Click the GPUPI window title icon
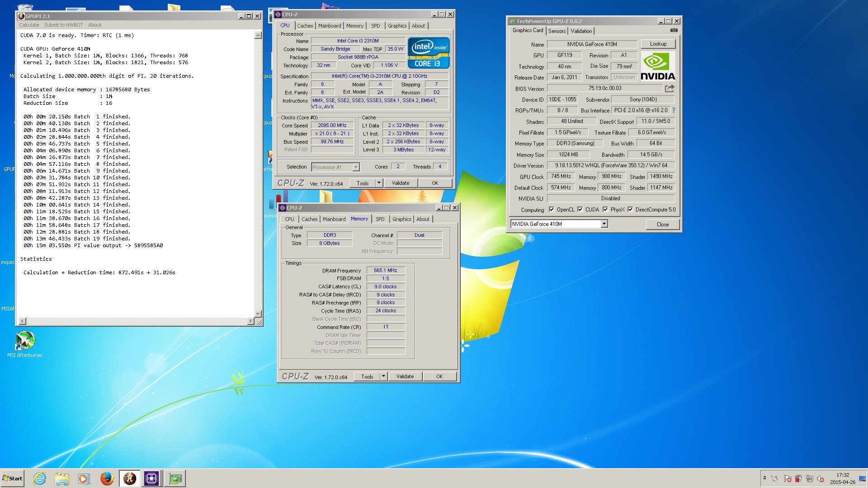 coord(21,16)
